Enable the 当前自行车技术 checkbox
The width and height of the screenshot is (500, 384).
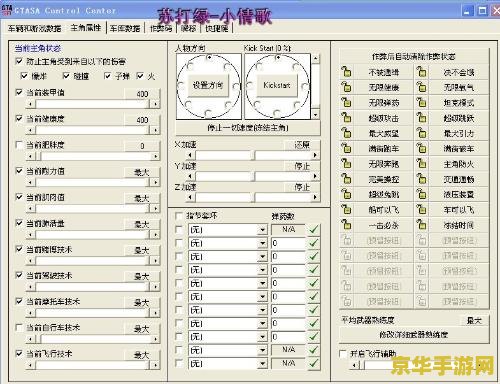click(x=19, y=328)
